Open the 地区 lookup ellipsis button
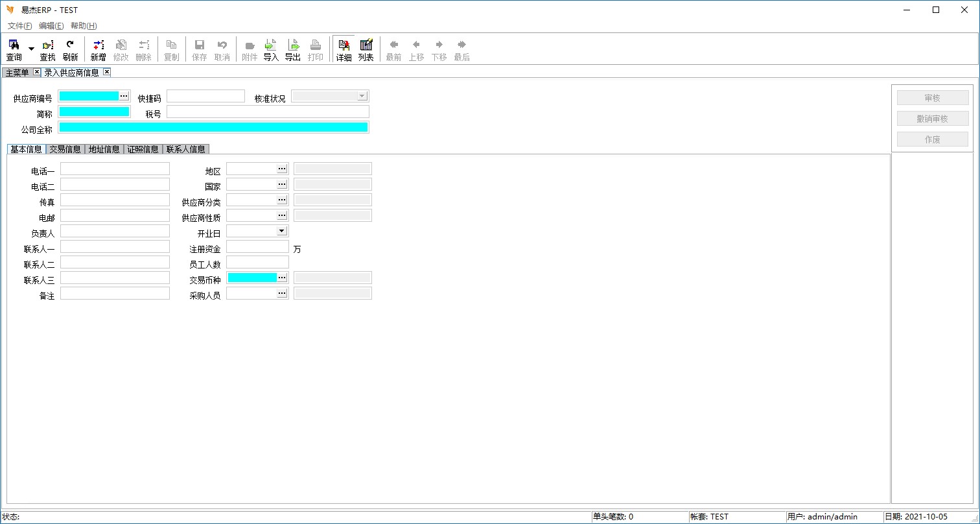Viewport: 980px width, 524px height. coord(282,169)
